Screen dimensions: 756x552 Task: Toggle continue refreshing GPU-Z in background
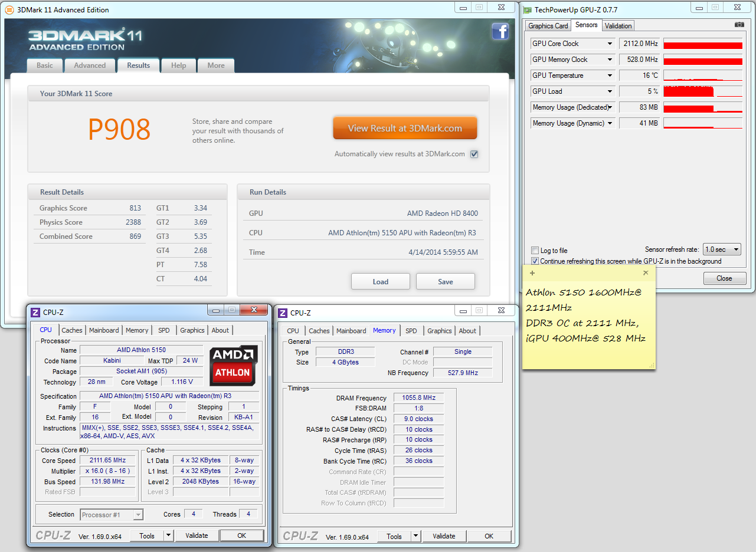(535, 261)
